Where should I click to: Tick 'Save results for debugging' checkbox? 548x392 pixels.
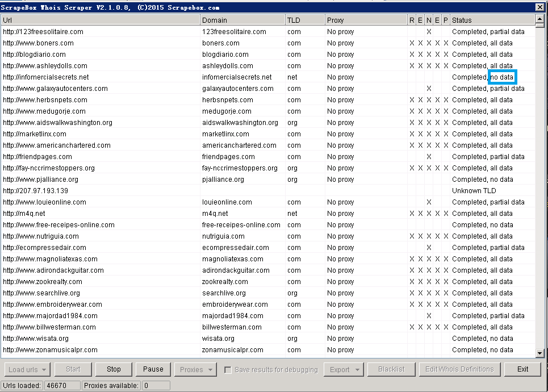tap(228, 370)
